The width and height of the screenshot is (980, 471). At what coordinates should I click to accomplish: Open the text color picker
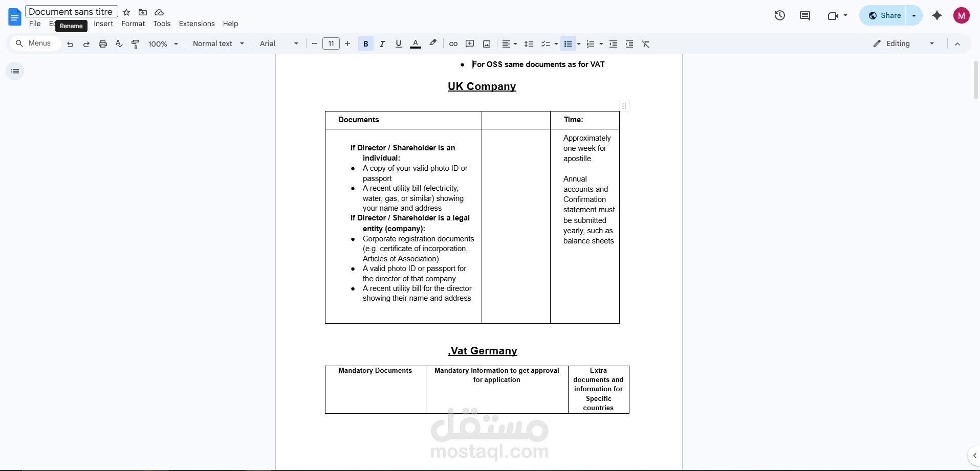(x=416, y=44)
